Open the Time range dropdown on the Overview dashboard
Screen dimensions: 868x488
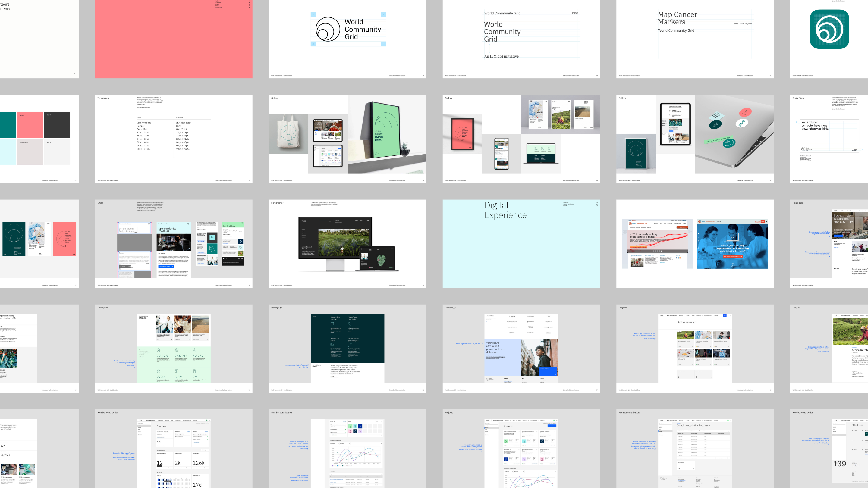205,450
